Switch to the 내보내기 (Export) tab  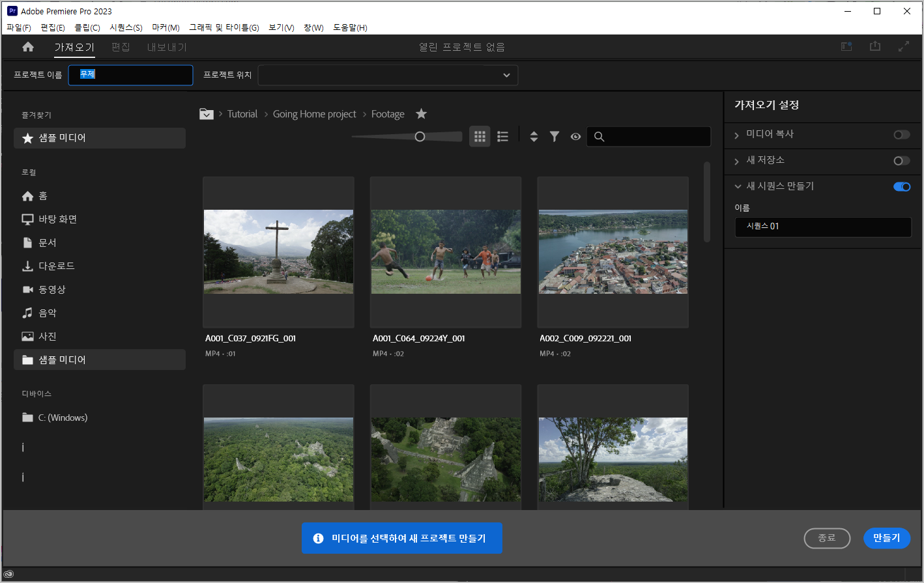(x=167, y=47)
